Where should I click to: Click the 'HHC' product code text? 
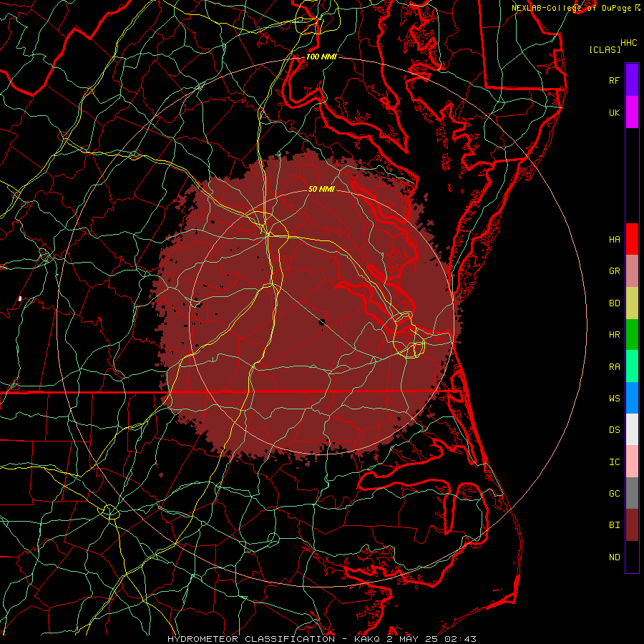[x=628, y=43]
